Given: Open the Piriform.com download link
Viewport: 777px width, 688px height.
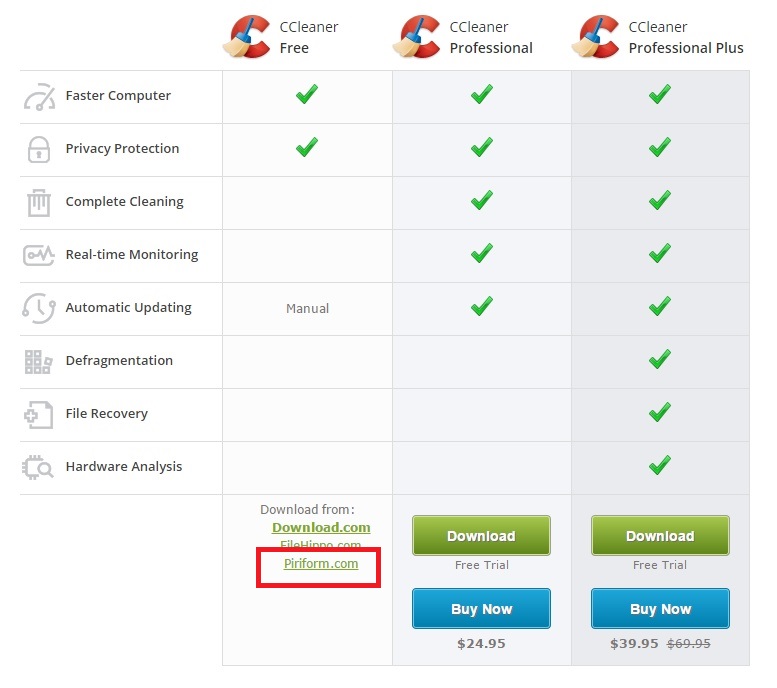Looking at the screenshot, I should tap(321, 564).
